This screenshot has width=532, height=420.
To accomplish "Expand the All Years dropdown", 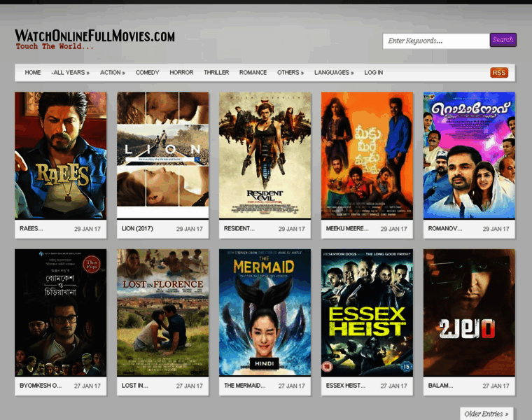I will click(70, 73).
